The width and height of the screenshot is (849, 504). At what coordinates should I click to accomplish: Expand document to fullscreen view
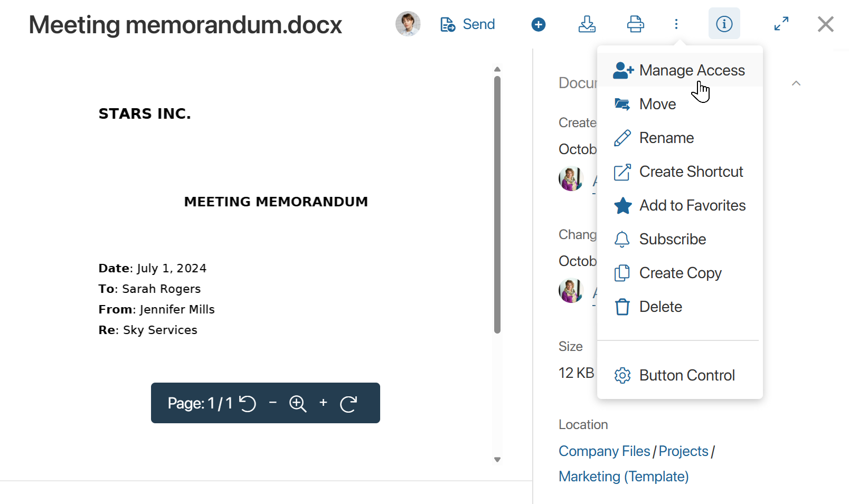tap(781, 24)
